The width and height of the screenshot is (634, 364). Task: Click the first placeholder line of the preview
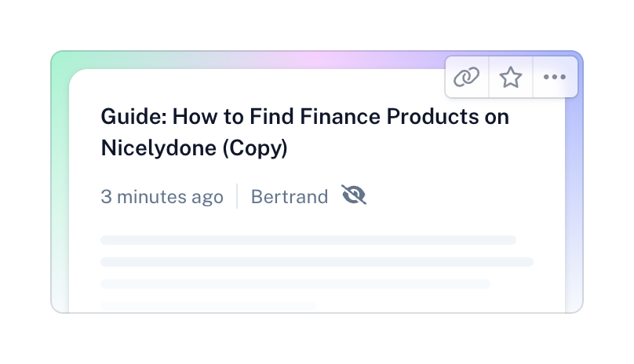[x=308, y=240]
